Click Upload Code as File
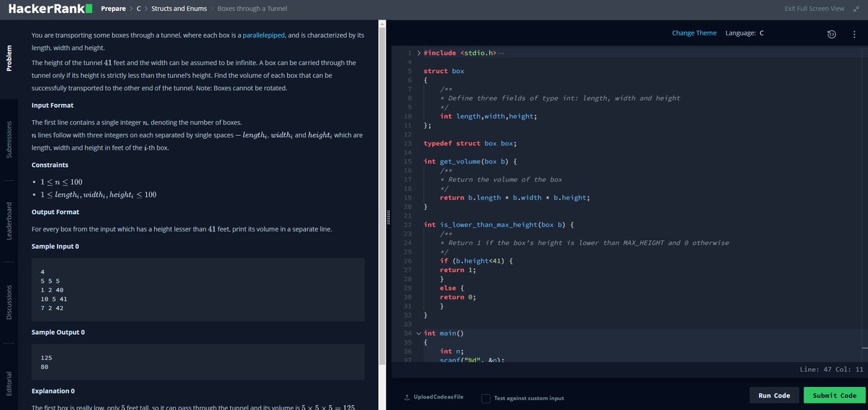Image resolution: width=868 pixels, height=410 pixels. (437, 398)
